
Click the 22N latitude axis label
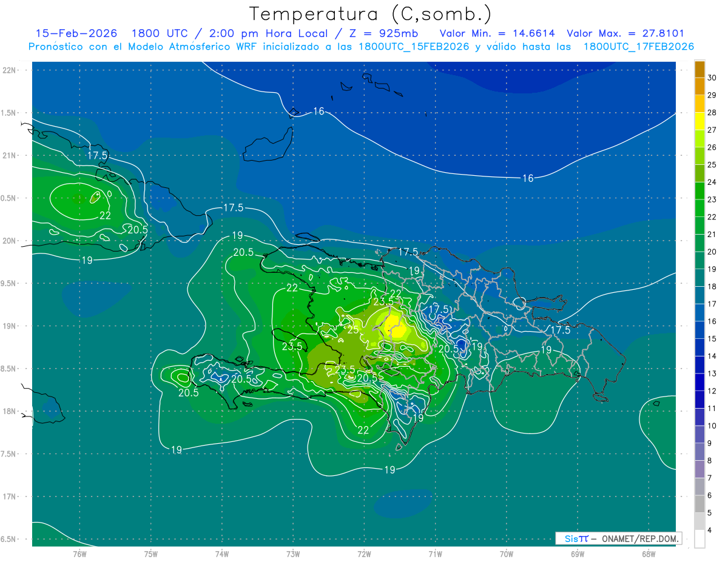[x=9, y=70]
